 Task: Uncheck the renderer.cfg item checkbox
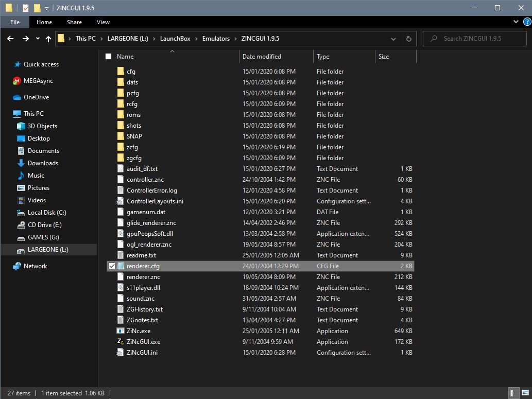click(x=112, y=266)
